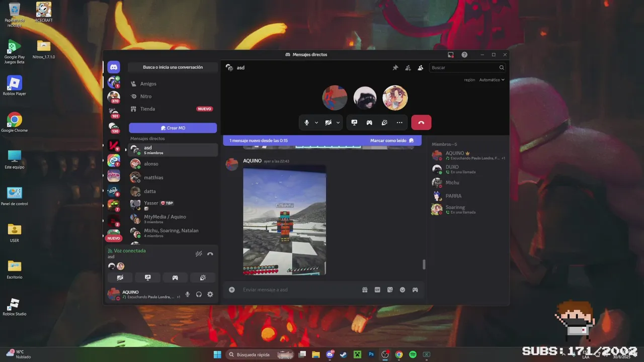
Task: Open direct message with alonso
Action: (x=173, y=164)
